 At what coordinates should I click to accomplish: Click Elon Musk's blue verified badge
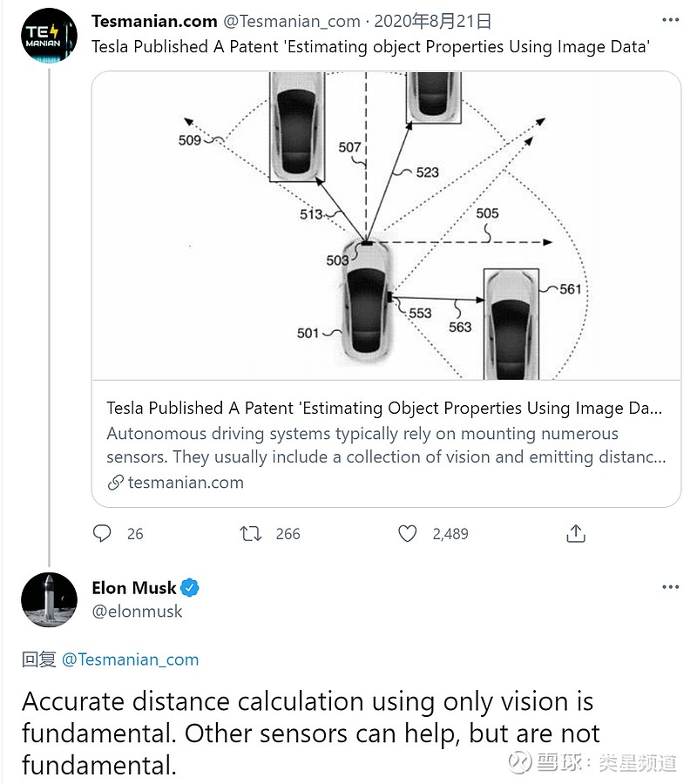pyautogui.click(x=190, y=588)
